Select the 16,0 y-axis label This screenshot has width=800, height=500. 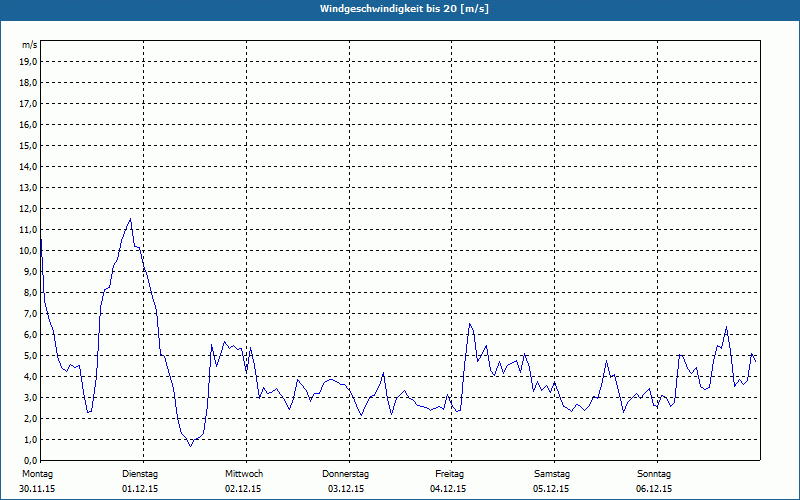(28, 124)
